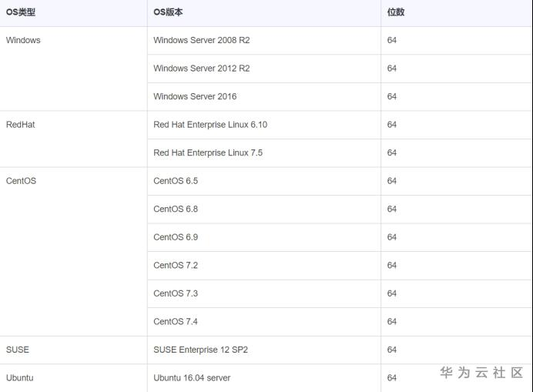Viewport: 533px width, 392px height.
Task: Click the OS类型 column header
Action: pos(21,12)
